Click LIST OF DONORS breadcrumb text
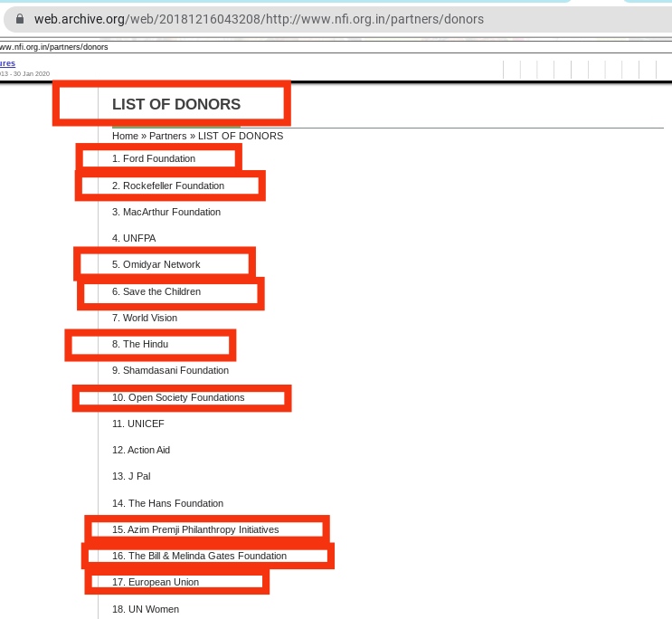This screenshot has width=672, height=619. pyautogui.click(x=241, y=136)
